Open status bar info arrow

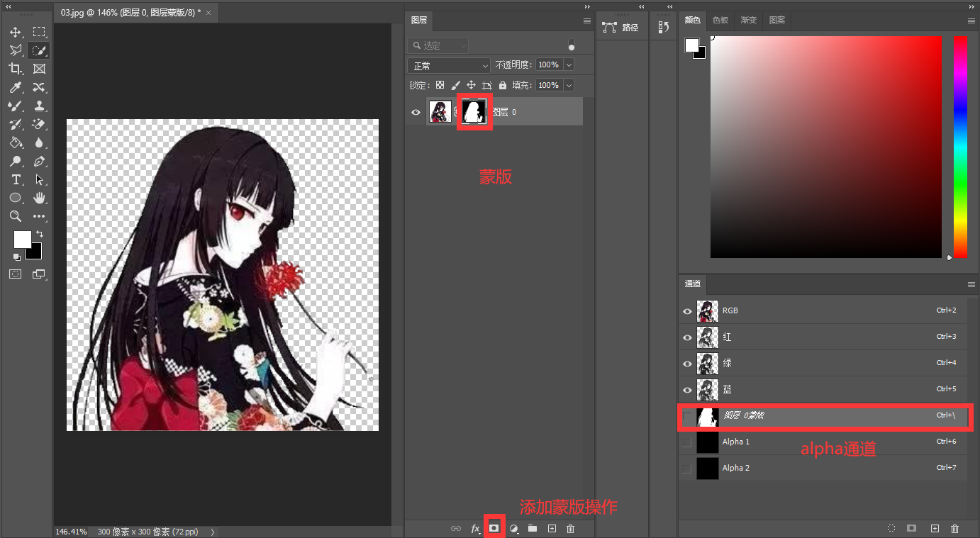(212, 532)
